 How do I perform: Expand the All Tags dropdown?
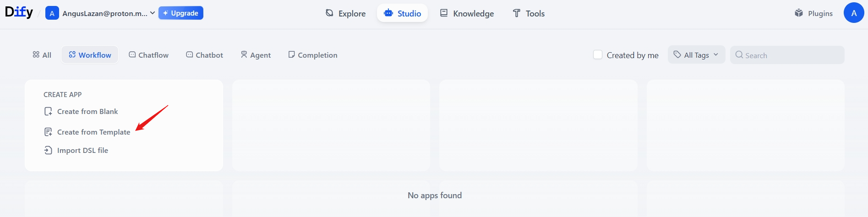point(696,55)
